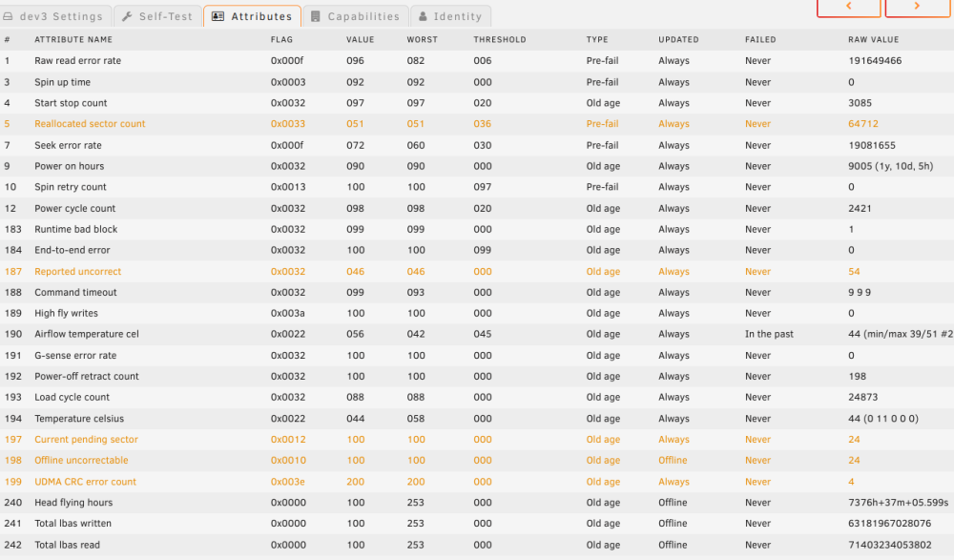Click the wrench icon on Self-Test tab
The width and height of the screenshot is (954, 560).
tap(127, 16)
